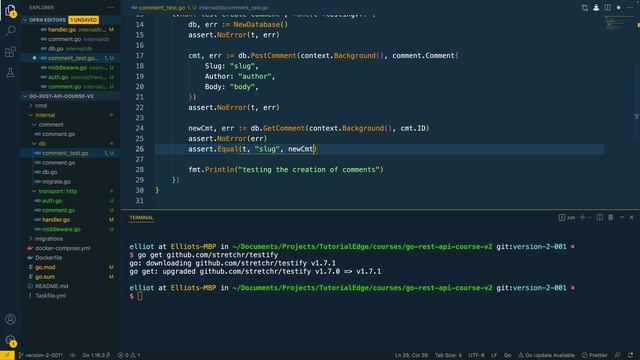Image resolution: width=640 pixels, height=360 pixels.
Task: Open errors and warnings count in status bar
Action: pos(129,355)
